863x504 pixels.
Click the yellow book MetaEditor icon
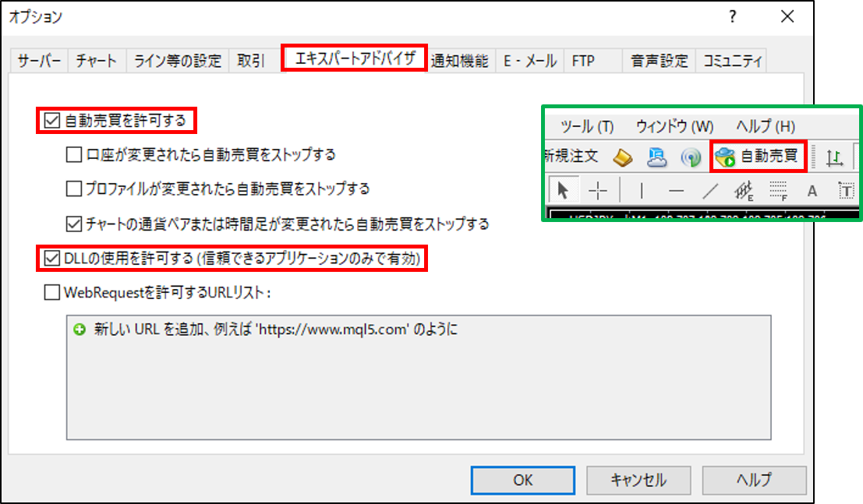coord(623,157)
